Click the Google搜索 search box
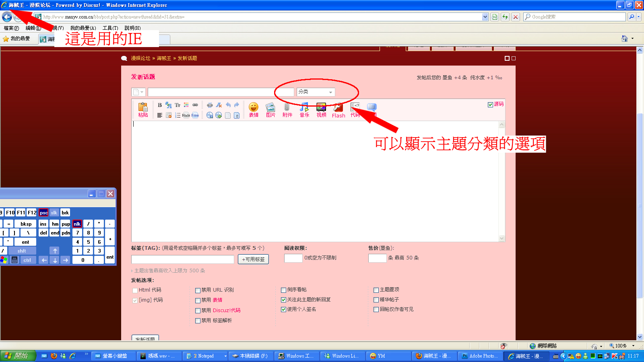 coord(574,17)
